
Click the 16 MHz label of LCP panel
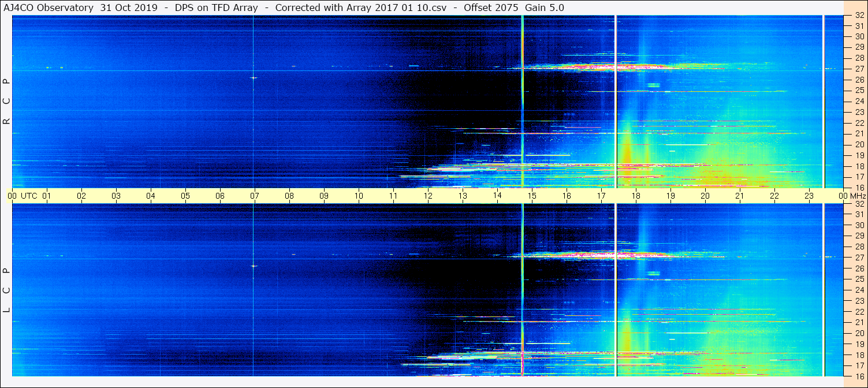tap(859, 376)
